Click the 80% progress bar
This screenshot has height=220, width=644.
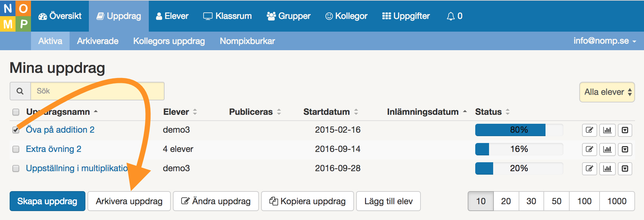pyautogui.click(x=519, y=130)
